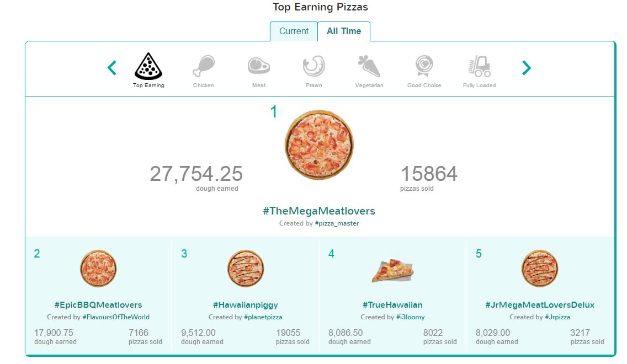Choose the Chicken drumstick category icon
The width and height of the screenshot is (627, 364).
coord(204,66)
